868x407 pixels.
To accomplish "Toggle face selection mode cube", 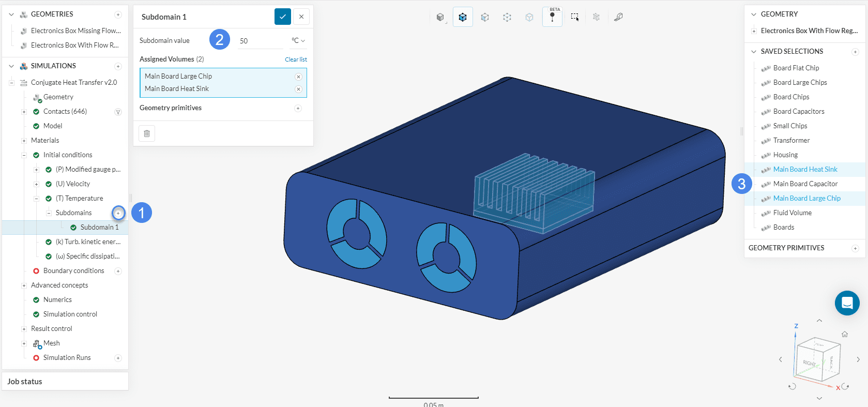I will (485, 17).
